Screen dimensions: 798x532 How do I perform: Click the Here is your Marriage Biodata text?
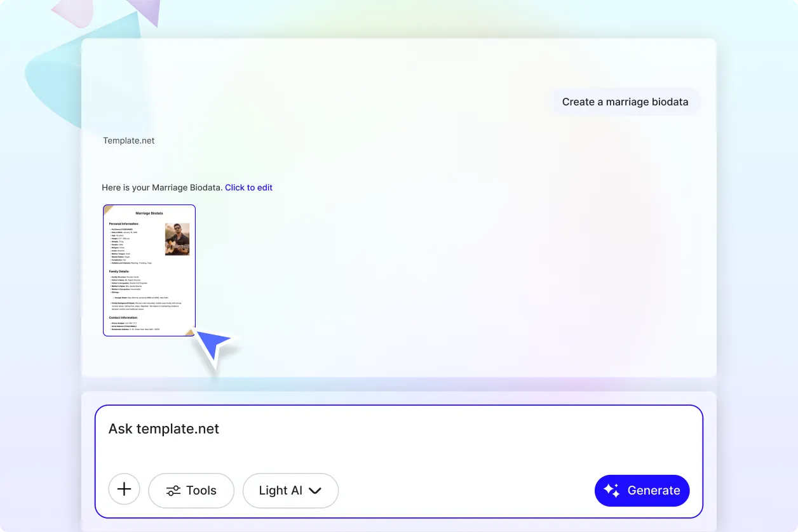point(163,188)
